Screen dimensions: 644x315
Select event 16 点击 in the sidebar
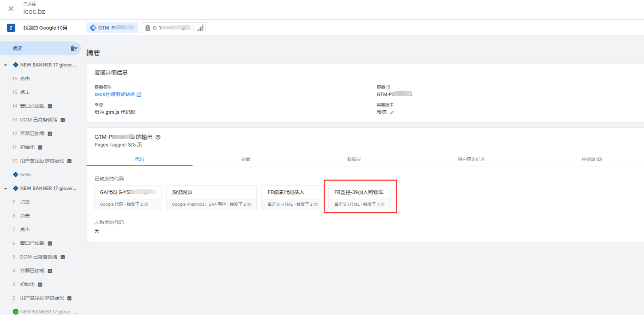(x=25, y=79)
